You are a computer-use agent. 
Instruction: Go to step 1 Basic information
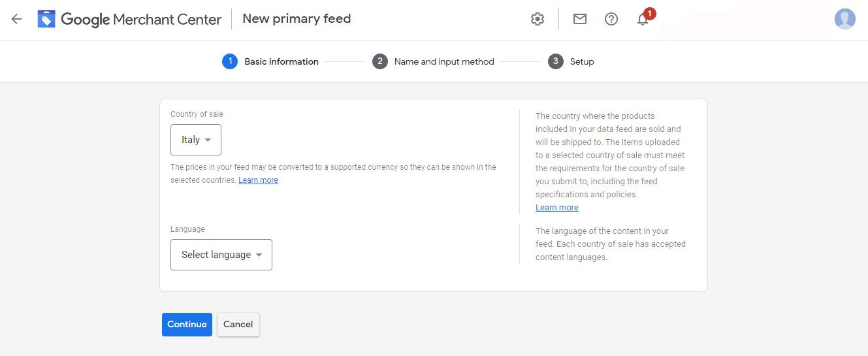point(270,61)
